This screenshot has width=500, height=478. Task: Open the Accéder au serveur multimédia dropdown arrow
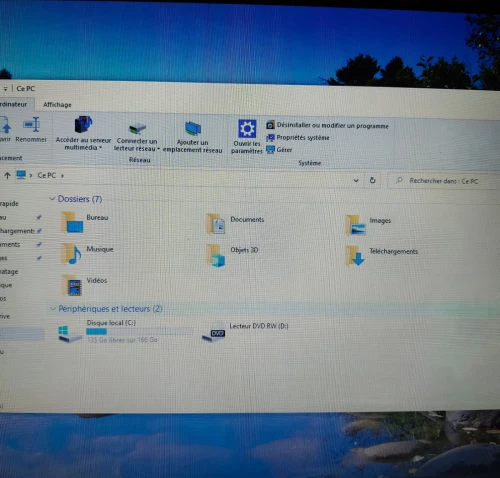100,148
